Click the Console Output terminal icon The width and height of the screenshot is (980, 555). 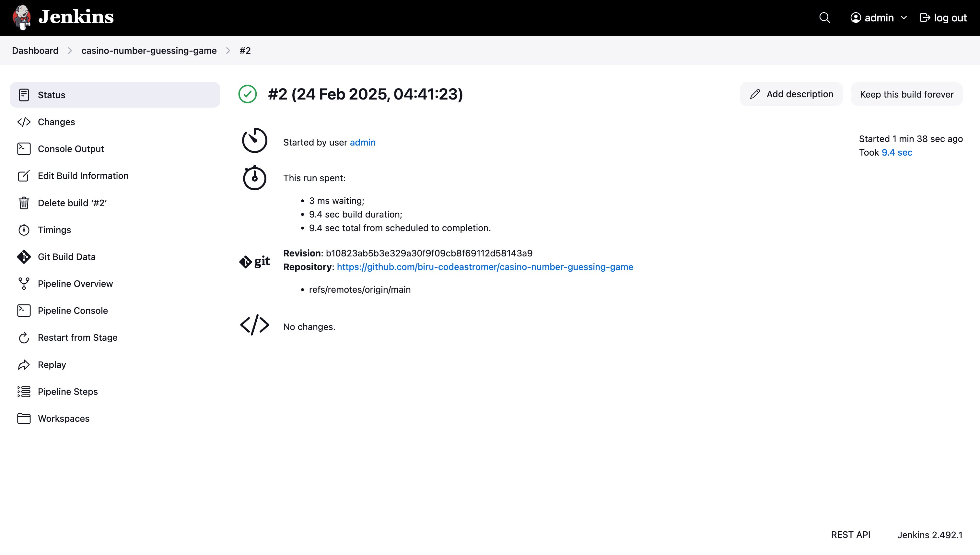point(24,149)
